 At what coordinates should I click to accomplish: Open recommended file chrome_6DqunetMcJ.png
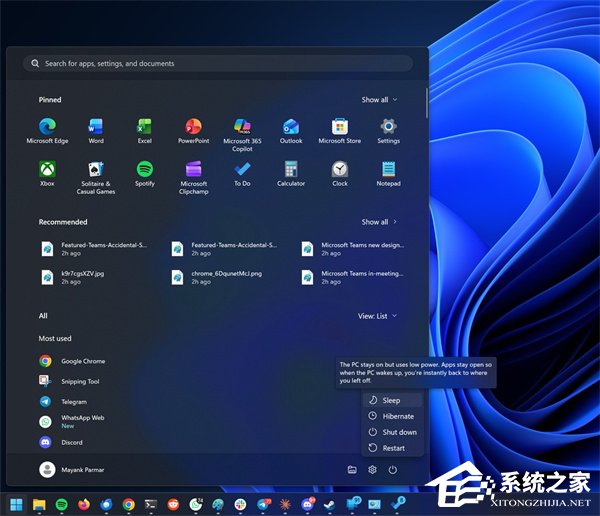pos(217,277)
